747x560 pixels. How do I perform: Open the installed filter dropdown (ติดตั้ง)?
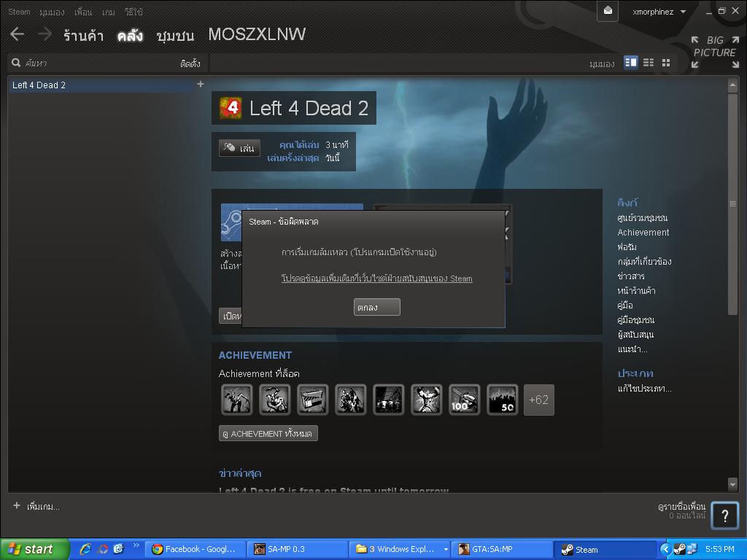pos(190,63)
